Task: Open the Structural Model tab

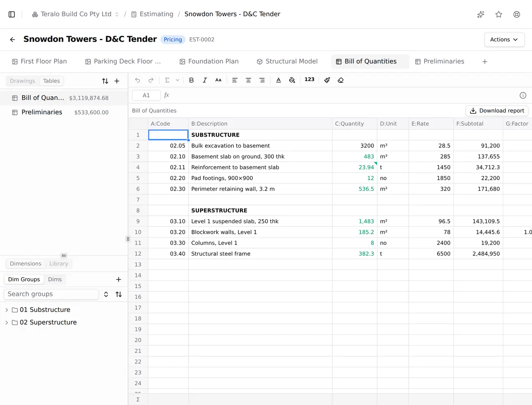Action: tap(287, 61)
